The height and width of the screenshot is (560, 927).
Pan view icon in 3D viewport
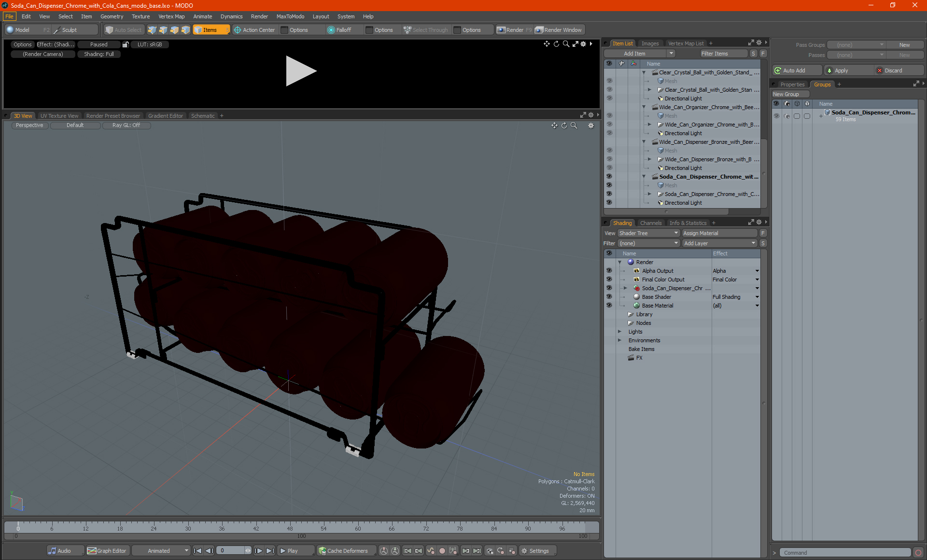(554, 126)
